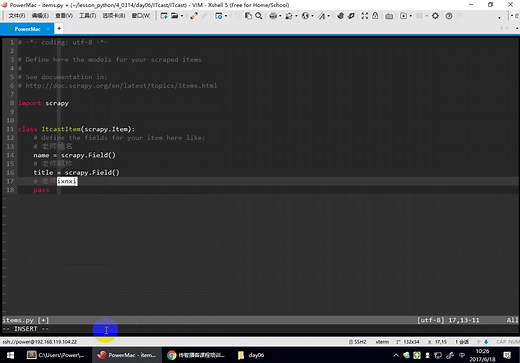Image resolution: width=520 pixels, height=363 pixels.
Task: Click the Print icon
Action: (273, 16)
